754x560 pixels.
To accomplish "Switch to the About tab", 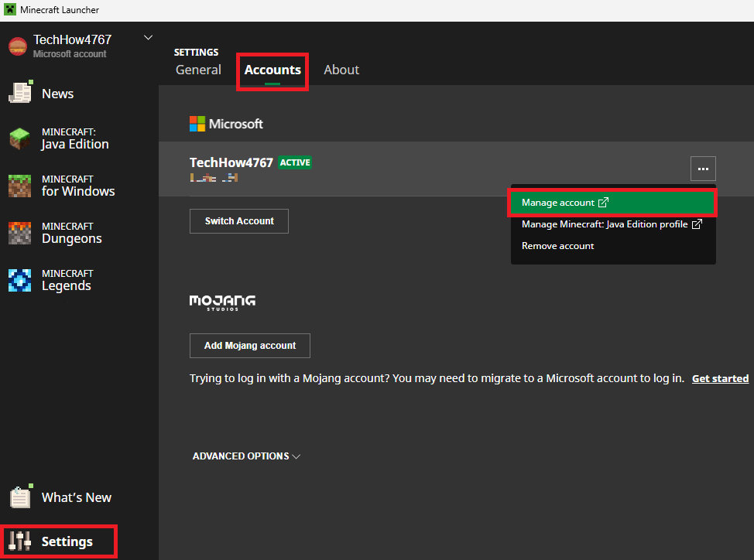I will 341,70.
